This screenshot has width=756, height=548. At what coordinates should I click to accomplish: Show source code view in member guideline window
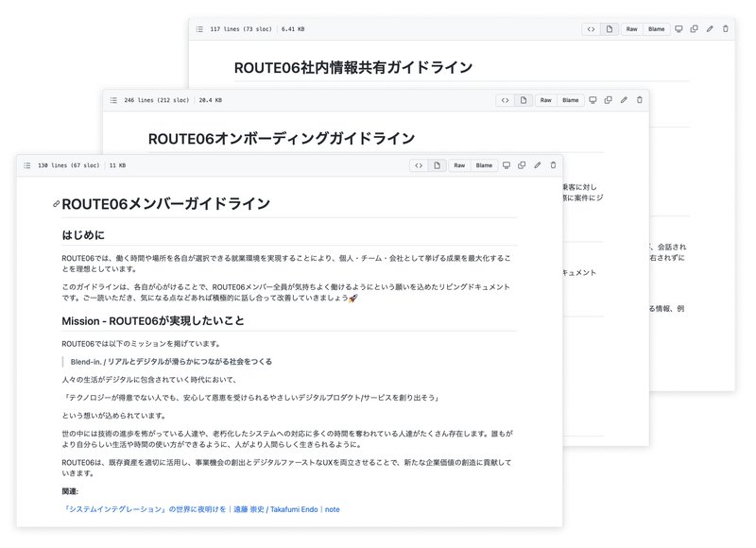[x=419, y=165]
